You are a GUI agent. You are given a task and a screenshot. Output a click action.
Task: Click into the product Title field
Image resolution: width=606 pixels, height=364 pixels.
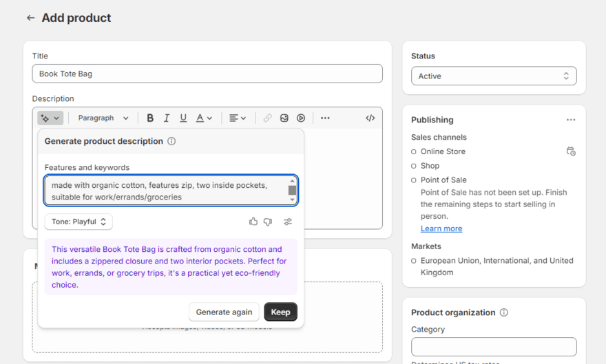click(207, 74)
